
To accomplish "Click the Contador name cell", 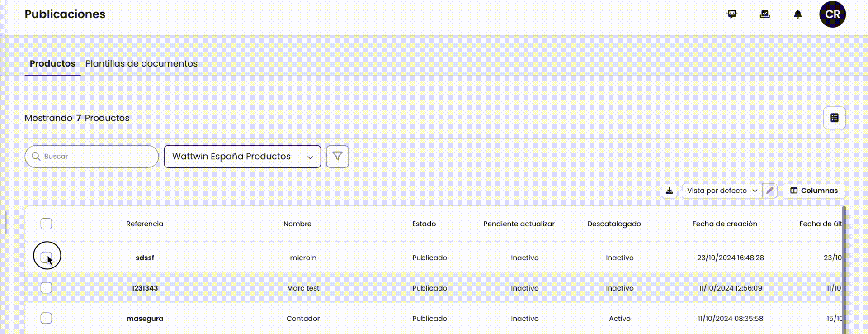I will 303,318.
